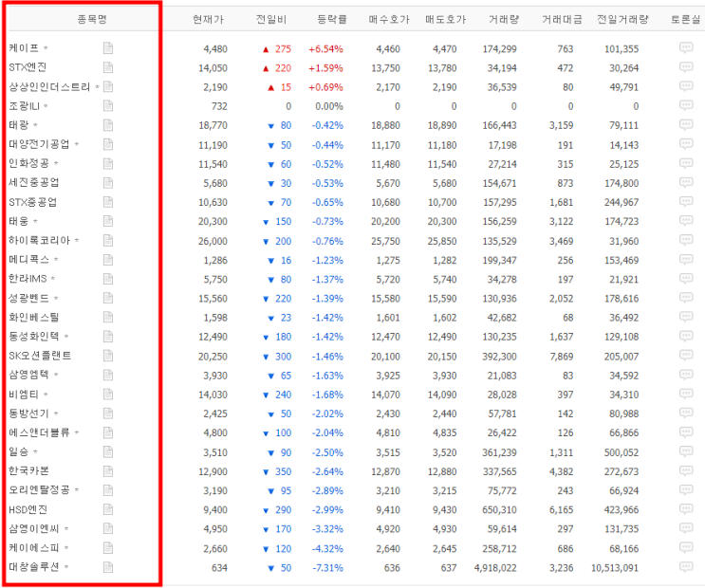Sort by 현재가 column header
This screenshot has height=588, width=705.
[208, 19]
